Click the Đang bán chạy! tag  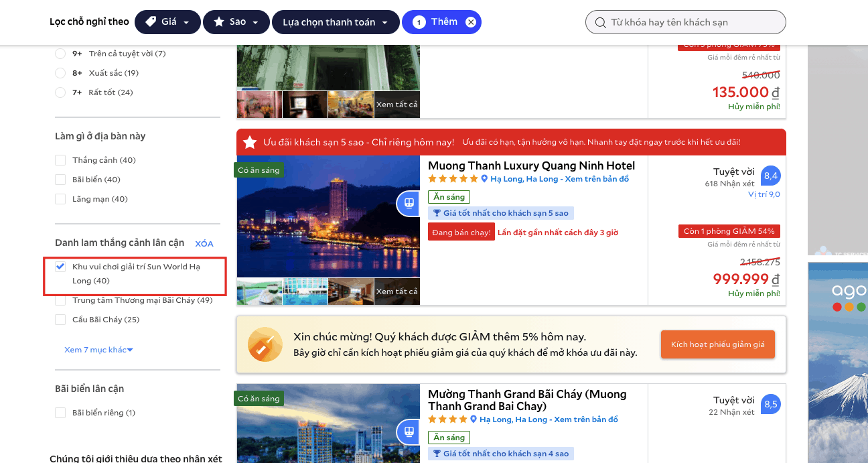click(461, 233)
